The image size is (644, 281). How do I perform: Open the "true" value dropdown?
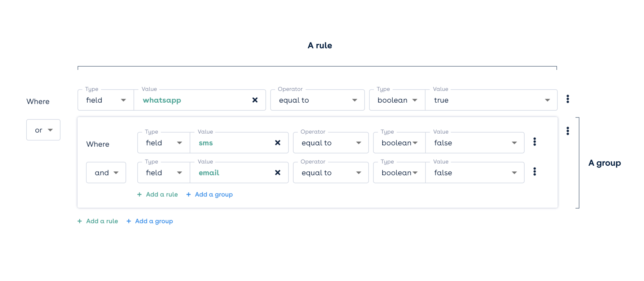coord(547,100)
